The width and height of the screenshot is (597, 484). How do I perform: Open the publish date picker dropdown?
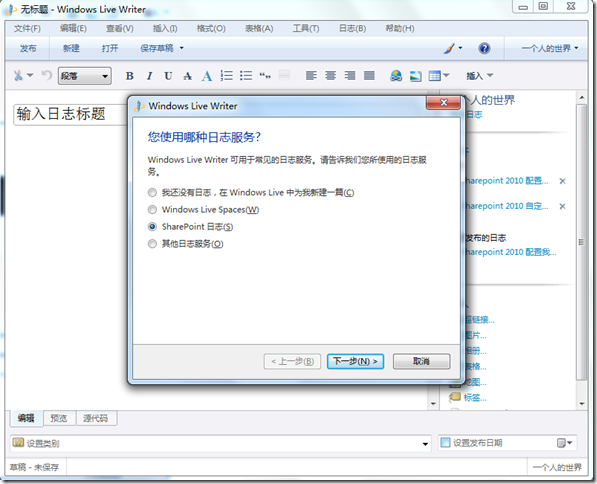click(570, 442)
